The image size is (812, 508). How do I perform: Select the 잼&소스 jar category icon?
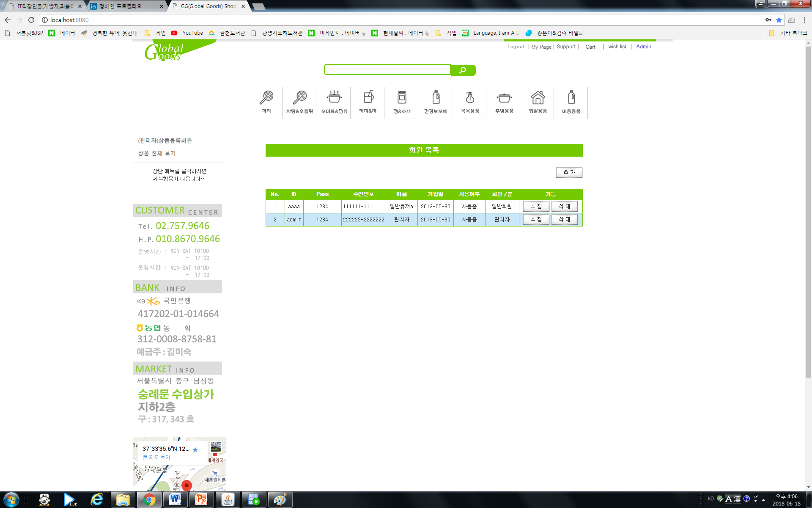click(402, 102)
